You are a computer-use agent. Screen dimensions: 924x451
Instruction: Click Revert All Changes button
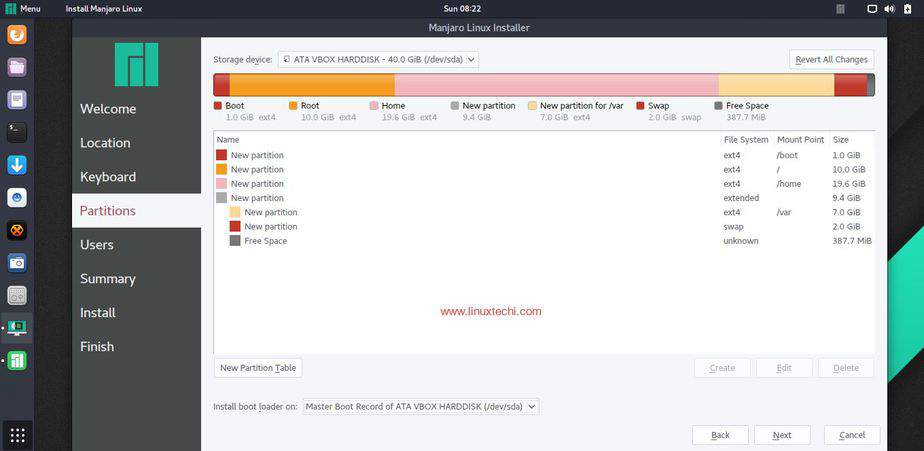(831, 60)
